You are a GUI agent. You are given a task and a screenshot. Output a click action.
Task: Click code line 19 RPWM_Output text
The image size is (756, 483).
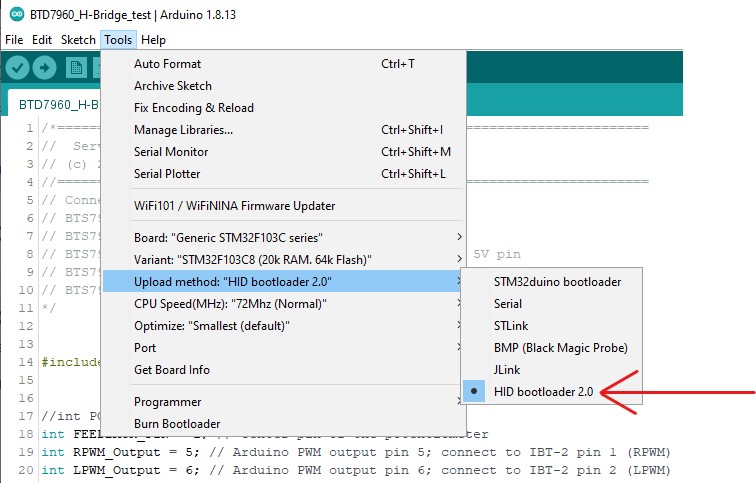[x=117, y=452]
